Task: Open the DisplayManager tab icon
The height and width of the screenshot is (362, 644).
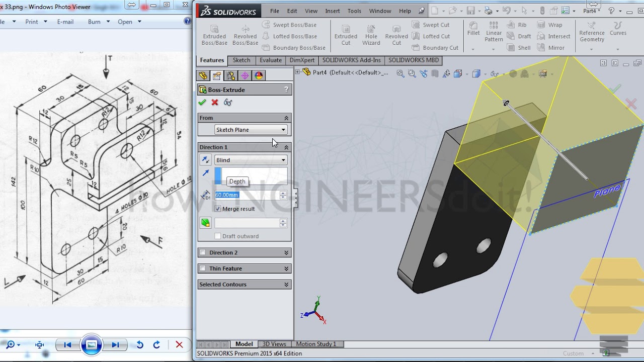Action: (x=259, y=75)
